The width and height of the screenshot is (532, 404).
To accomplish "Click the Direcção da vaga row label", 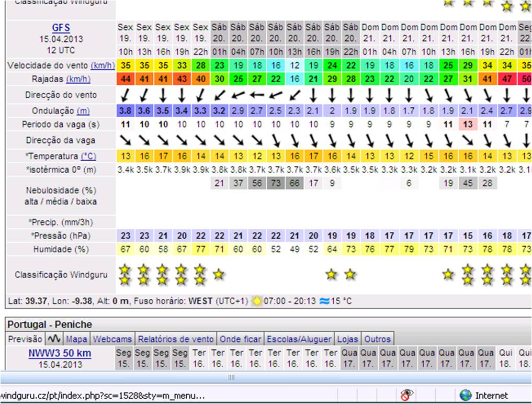I will point(61,140).
